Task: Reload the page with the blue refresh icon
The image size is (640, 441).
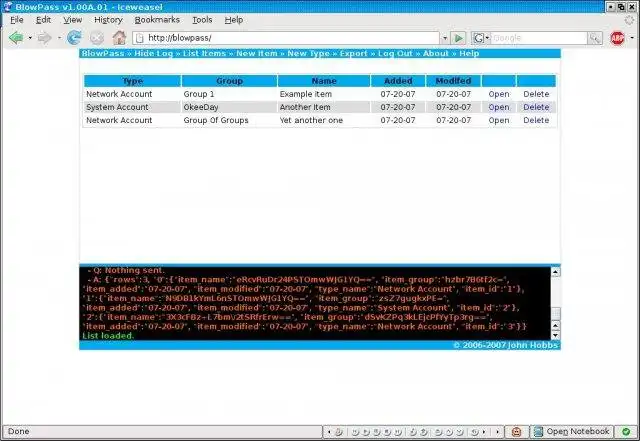Action: click(74, 38)
